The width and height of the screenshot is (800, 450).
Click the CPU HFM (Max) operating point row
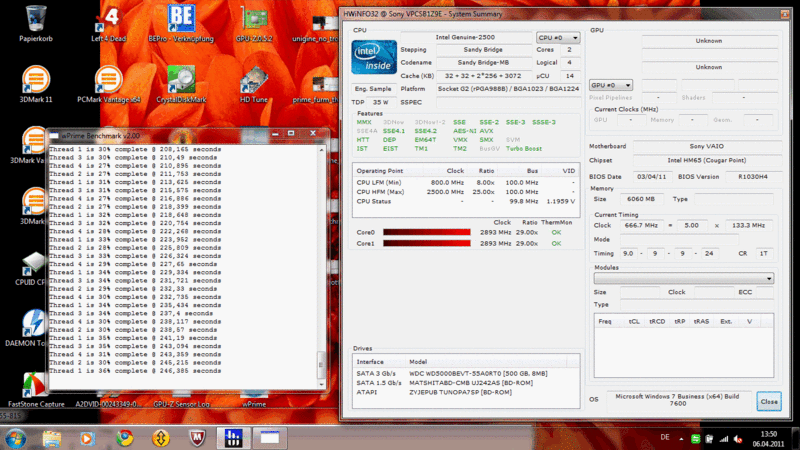coord(465,192)
